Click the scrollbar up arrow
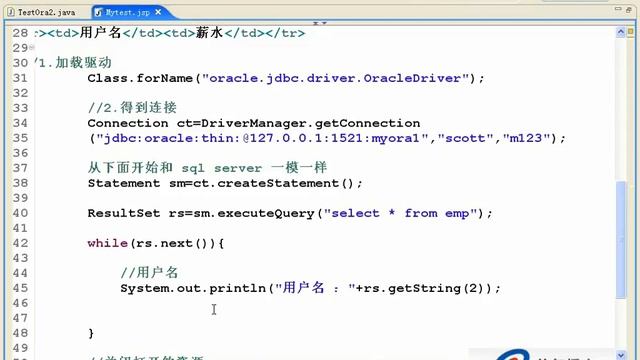 click(x=620, y=32)
